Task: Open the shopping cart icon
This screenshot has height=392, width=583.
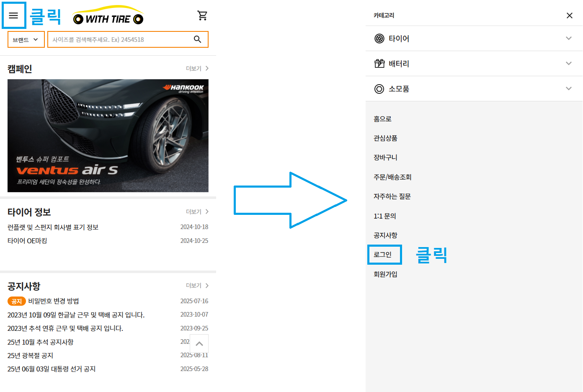Action: click(202, 15)
